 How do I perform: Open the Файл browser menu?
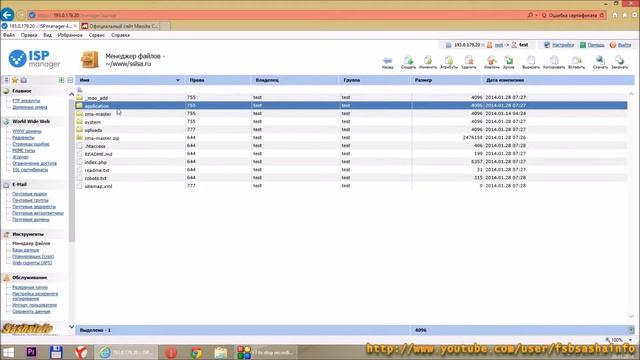click(x=9, y=35)
